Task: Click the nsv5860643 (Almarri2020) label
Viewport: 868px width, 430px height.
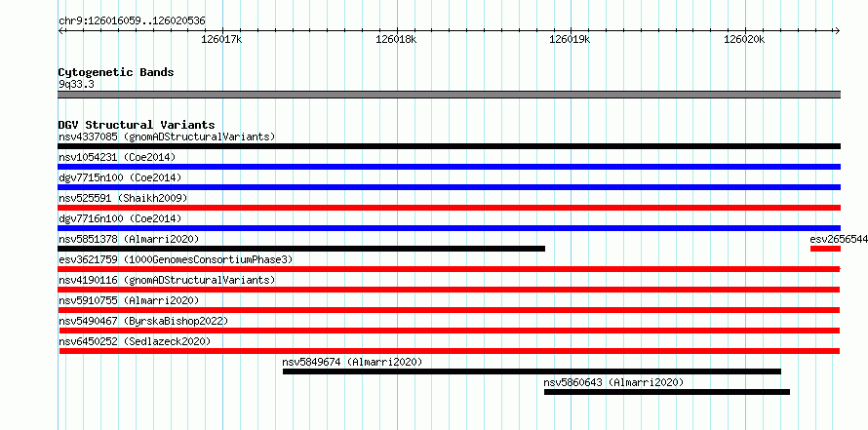Action: pyautogui.click(x=613, y=382)
